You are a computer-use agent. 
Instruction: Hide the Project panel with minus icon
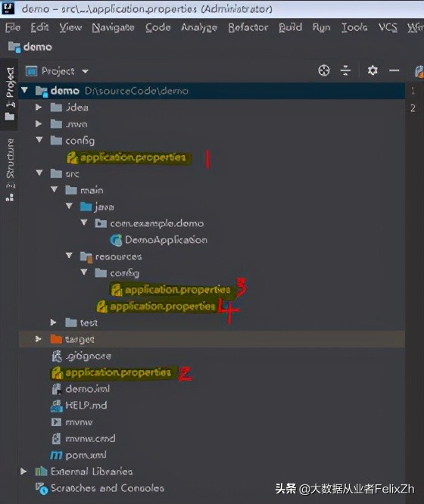click(394, 70)
